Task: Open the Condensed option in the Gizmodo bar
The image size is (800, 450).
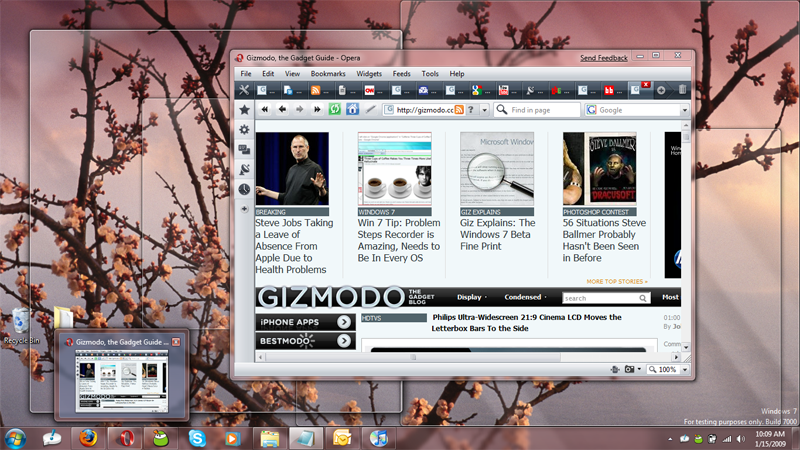Action: pyautogui.click(x=525, y=297)
